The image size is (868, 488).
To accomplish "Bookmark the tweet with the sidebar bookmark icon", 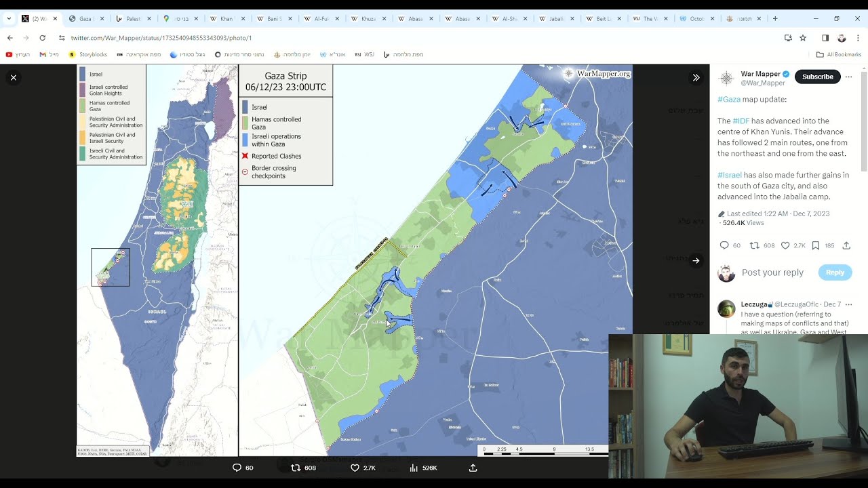I will point(816,245).
